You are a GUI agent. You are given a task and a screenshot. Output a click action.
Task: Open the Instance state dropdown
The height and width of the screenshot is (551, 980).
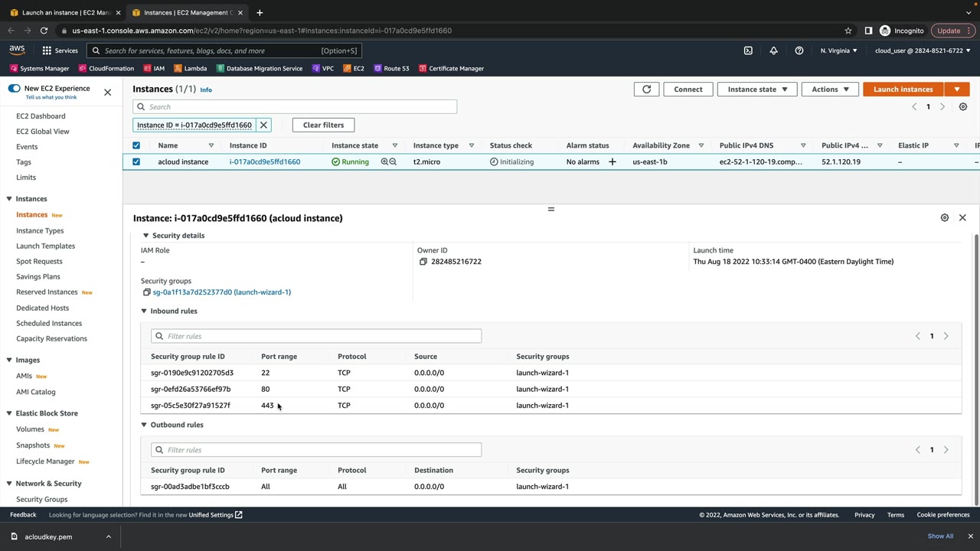pos(756,90)
